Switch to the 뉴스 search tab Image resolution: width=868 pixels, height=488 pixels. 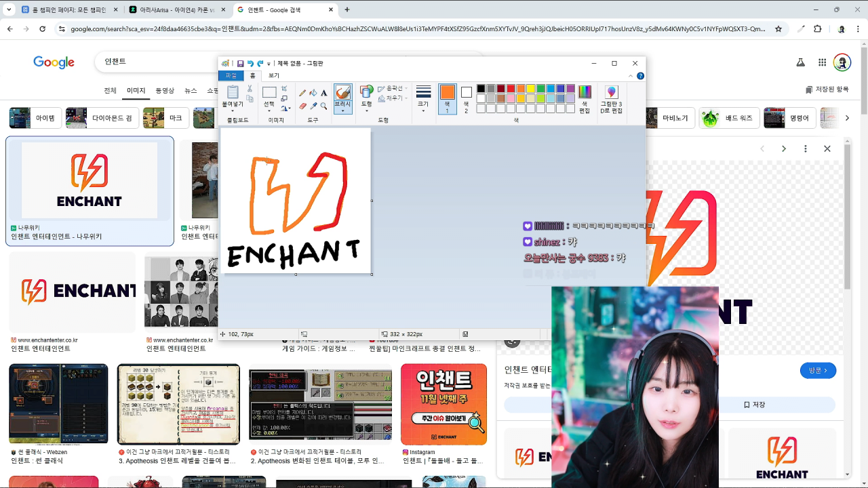click(191, 90)
